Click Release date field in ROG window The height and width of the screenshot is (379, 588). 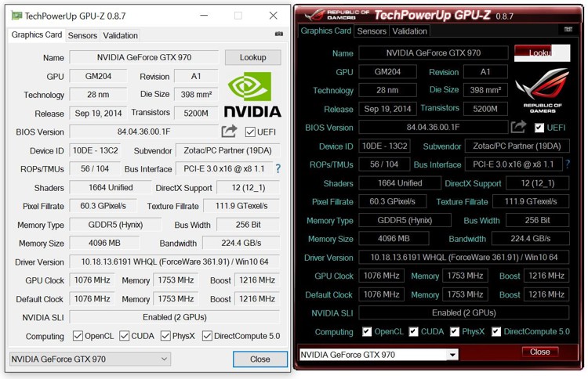(x=388, y=109)
